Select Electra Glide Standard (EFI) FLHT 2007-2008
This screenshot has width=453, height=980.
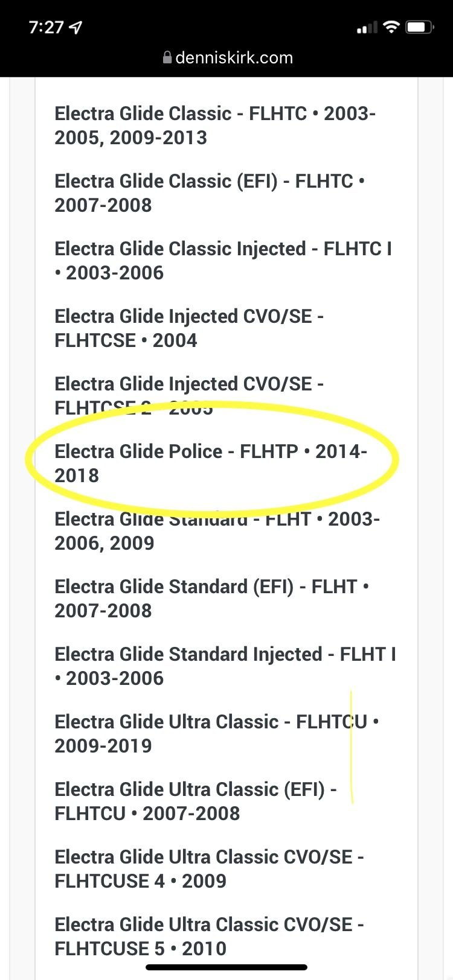pyautogui.click(x=211, y=599)
